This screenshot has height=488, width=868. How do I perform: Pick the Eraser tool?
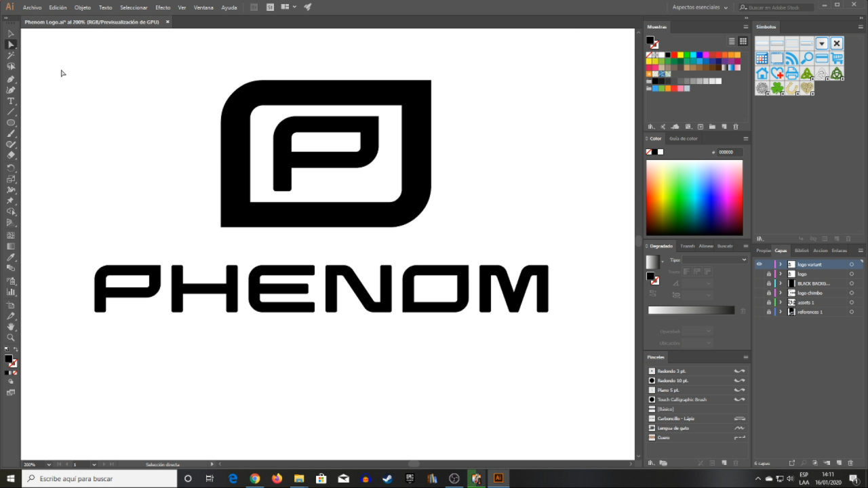11,155
